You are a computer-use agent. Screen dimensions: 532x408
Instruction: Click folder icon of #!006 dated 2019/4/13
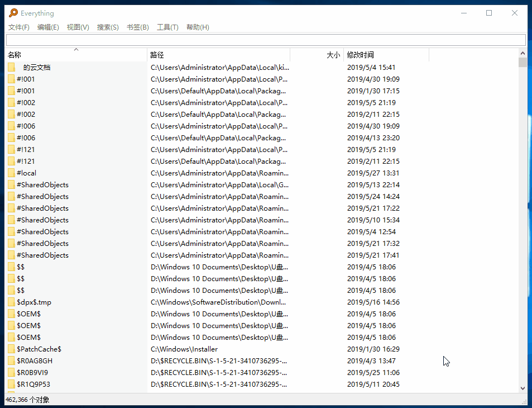click(x=12, y=137)
